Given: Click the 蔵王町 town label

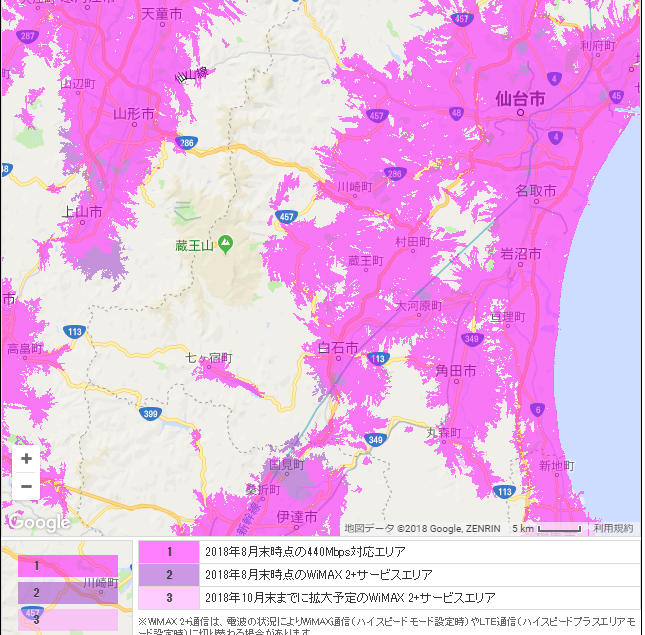Looking at the screenshot, I should 366,261.
